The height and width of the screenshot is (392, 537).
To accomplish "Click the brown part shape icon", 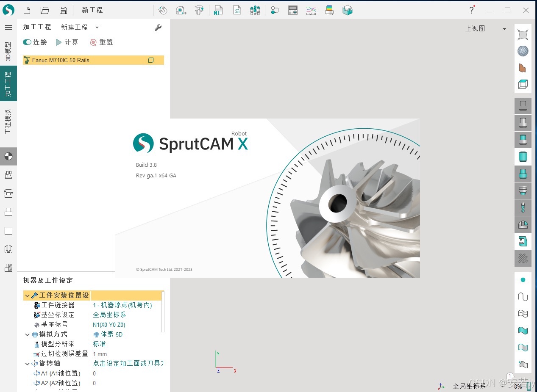I will [x=523, y=68].
